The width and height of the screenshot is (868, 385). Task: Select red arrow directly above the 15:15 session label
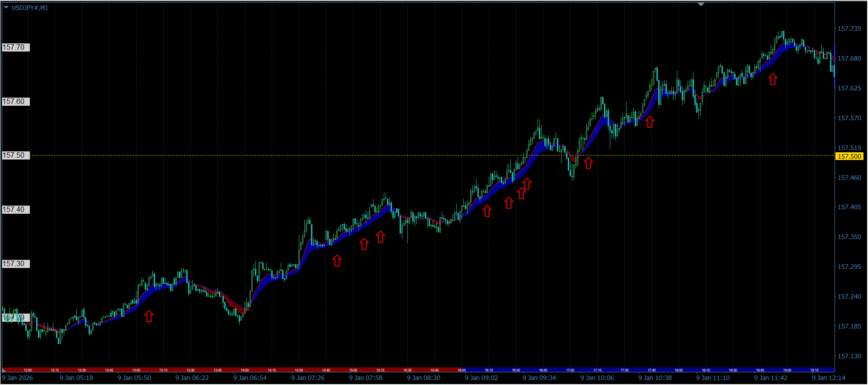380,237
